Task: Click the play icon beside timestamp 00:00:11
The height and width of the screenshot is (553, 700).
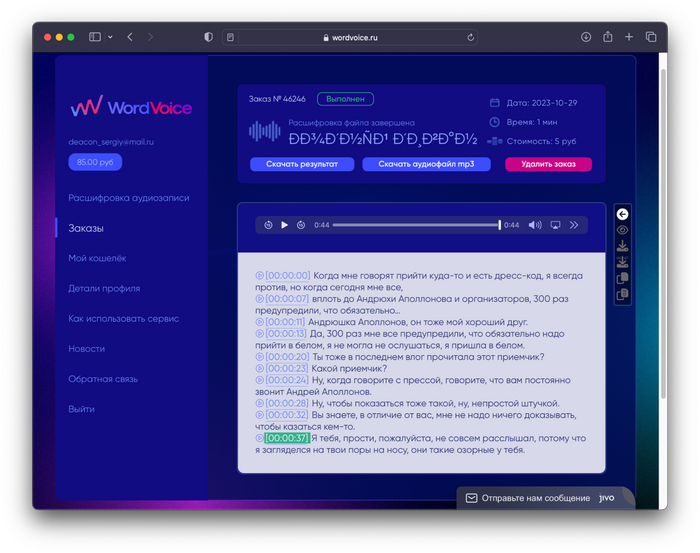Action: [x=259, y=322]
